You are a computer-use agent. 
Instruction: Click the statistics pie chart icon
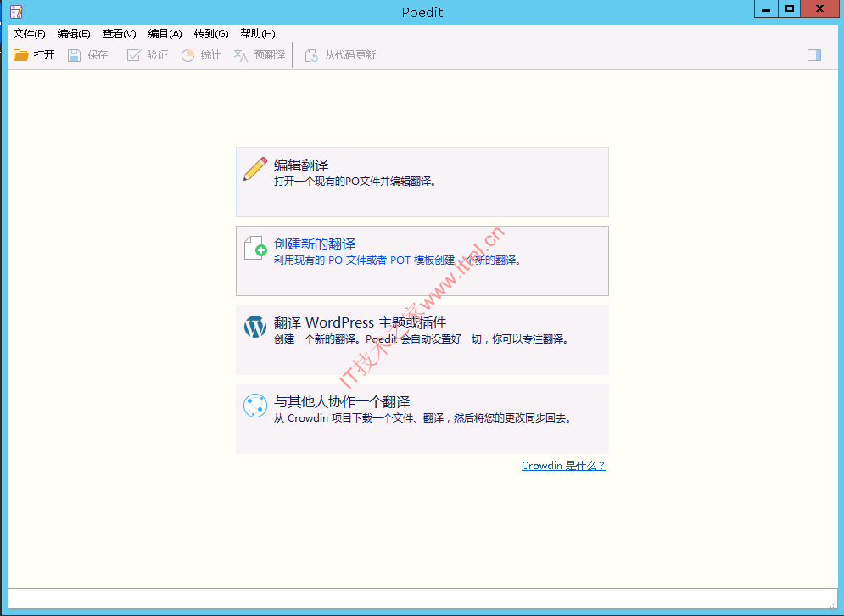click(x=187, y=55)
